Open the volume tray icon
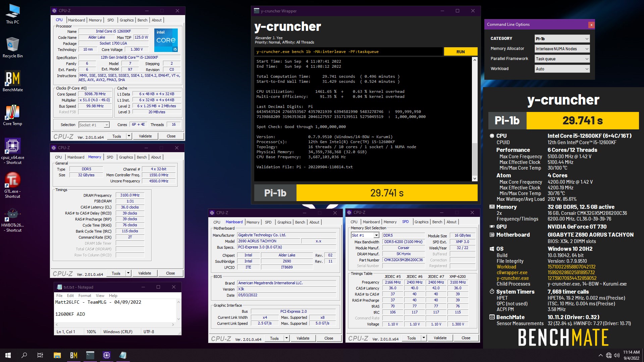This screenshot has height=362, width=644. (x=617, y=355)
